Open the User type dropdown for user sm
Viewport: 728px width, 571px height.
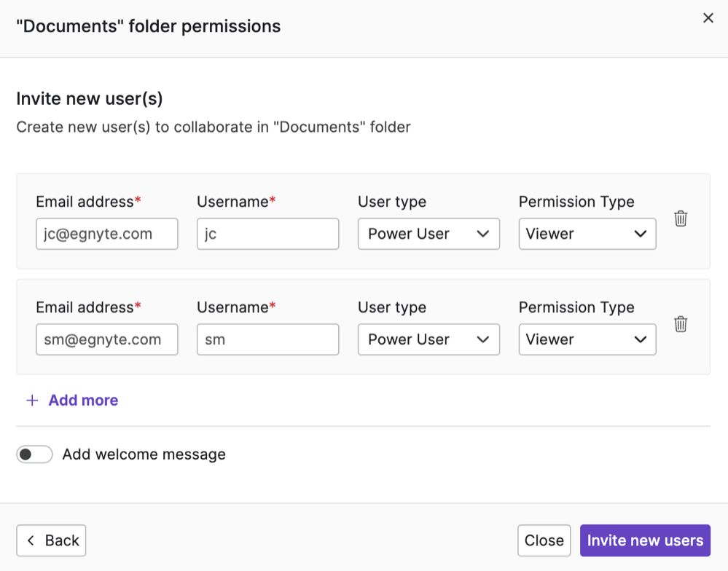[428, 339]
